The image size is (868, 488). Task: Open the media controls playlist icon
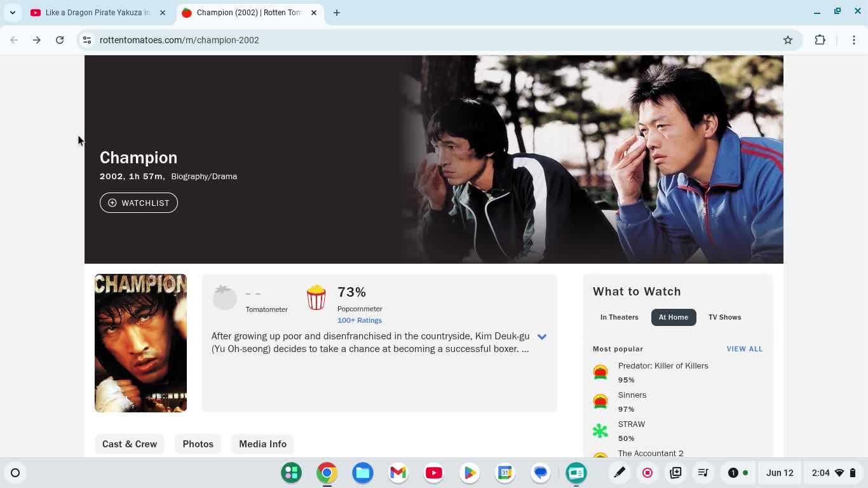[x=703, y=473]
